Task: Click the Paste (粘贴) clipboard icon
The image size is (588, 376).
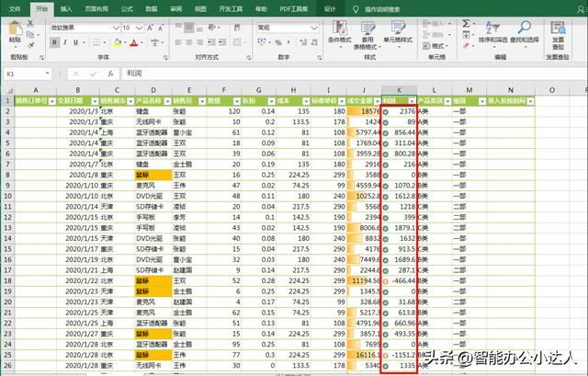Action: point(15,29)
